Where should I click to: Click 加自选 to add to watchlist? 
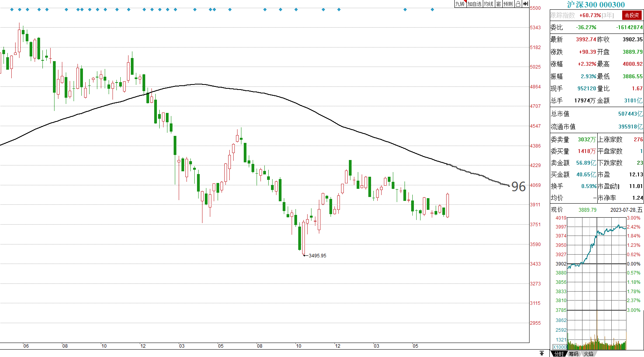click(x=475, y=4)
